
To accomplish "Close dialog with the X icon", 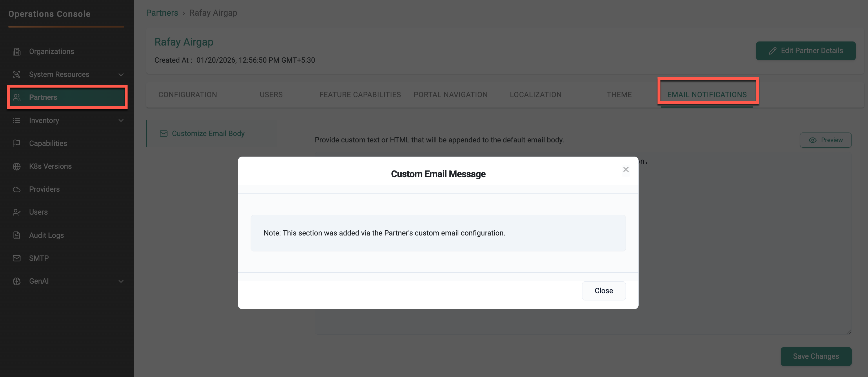I will 625,169.
